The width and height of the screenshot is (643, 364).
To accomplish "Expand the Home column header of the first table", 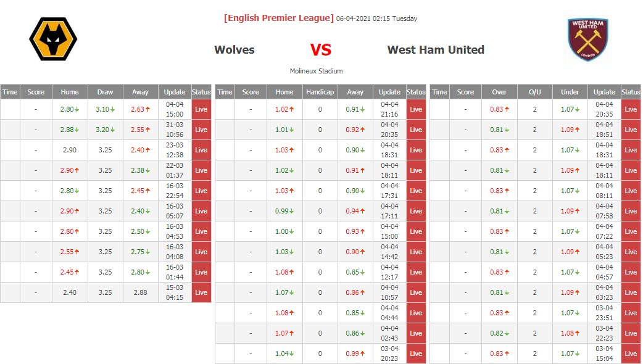I will click(70, 91).
